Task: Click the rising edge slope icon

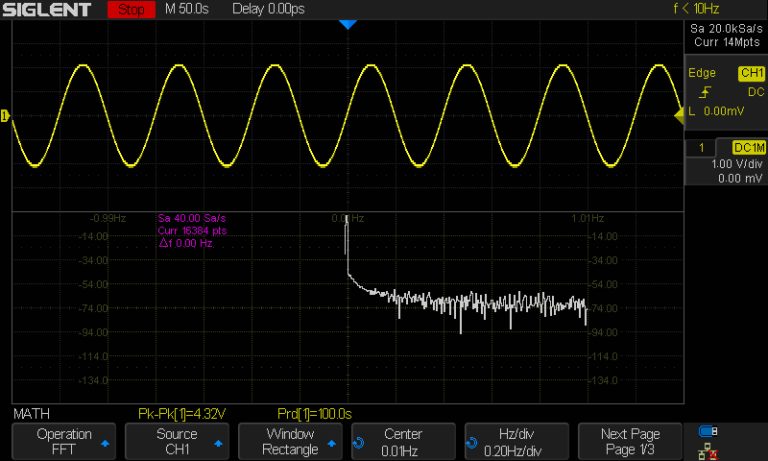Action: (x=705, y=92)
